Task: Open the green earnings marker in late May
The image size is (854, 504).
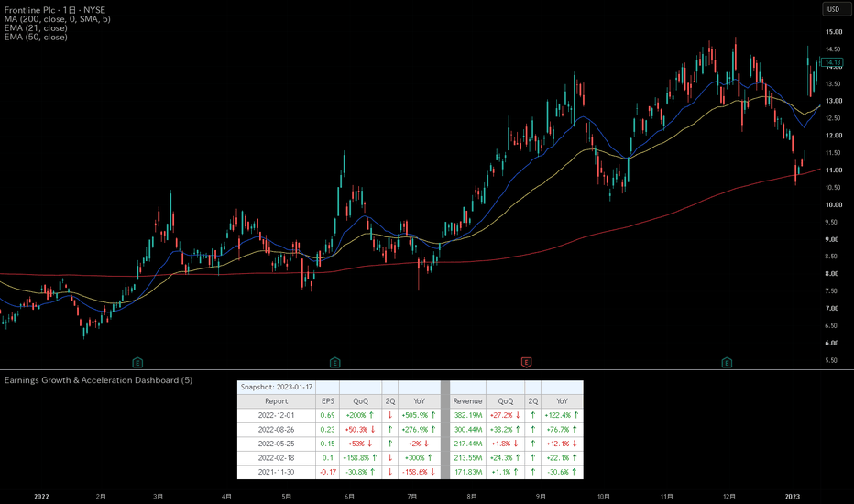Action: click(335, 362)
